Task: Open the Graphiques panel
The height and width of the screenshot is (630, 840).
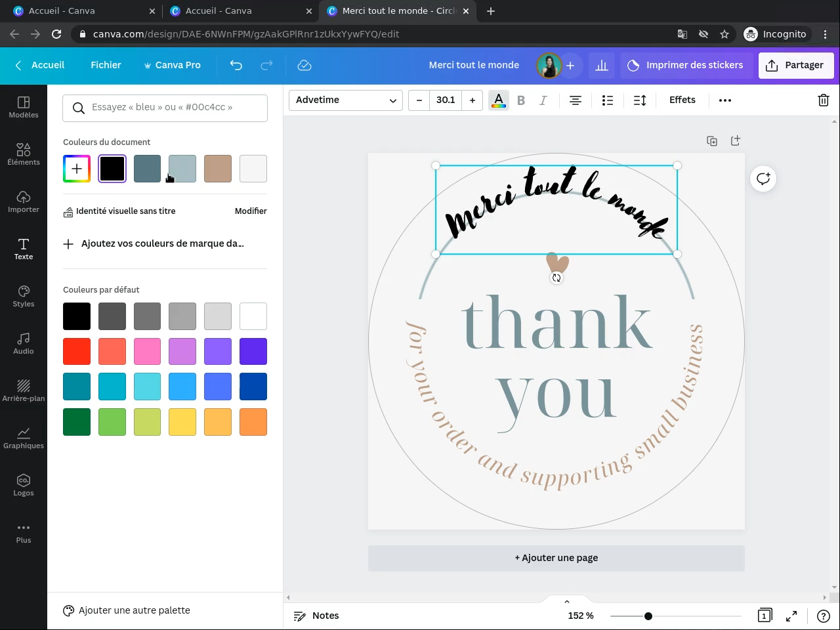Action: tap(24, 438)
